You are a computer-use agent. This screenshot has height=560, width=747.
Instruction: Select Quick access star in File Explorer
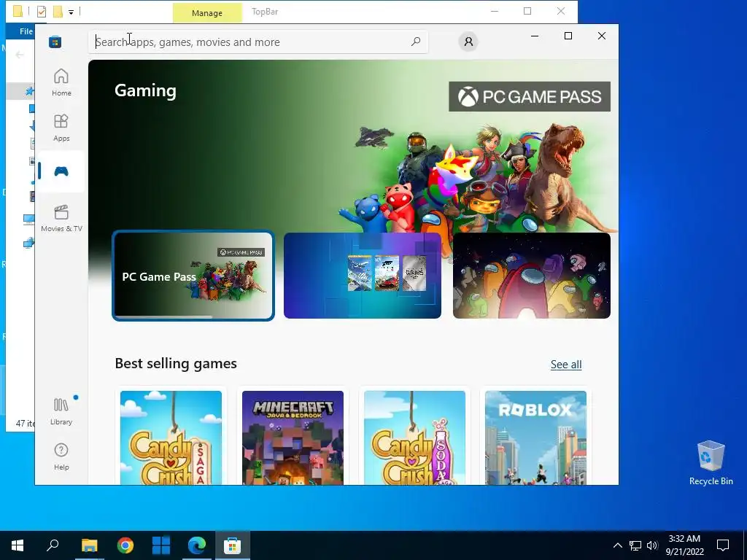point(29,90)
